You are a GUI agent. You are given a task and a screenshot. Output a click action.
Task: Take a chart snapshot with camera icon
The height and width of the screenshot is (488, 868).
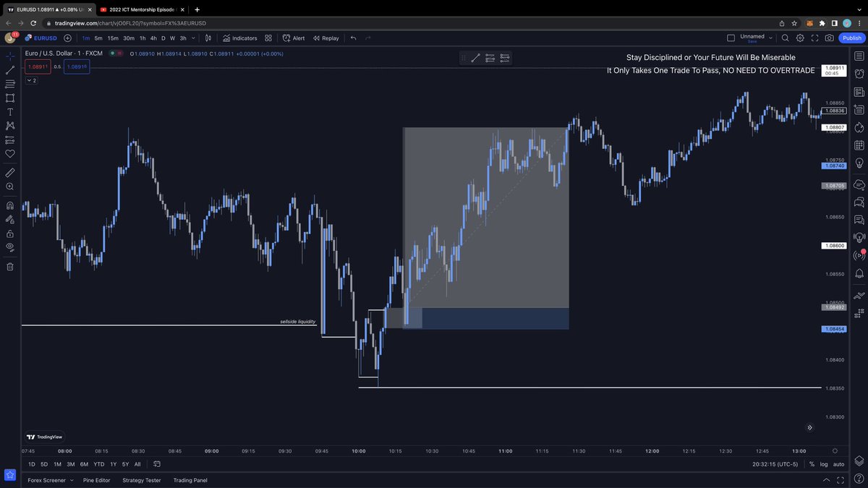coord(830,38)
